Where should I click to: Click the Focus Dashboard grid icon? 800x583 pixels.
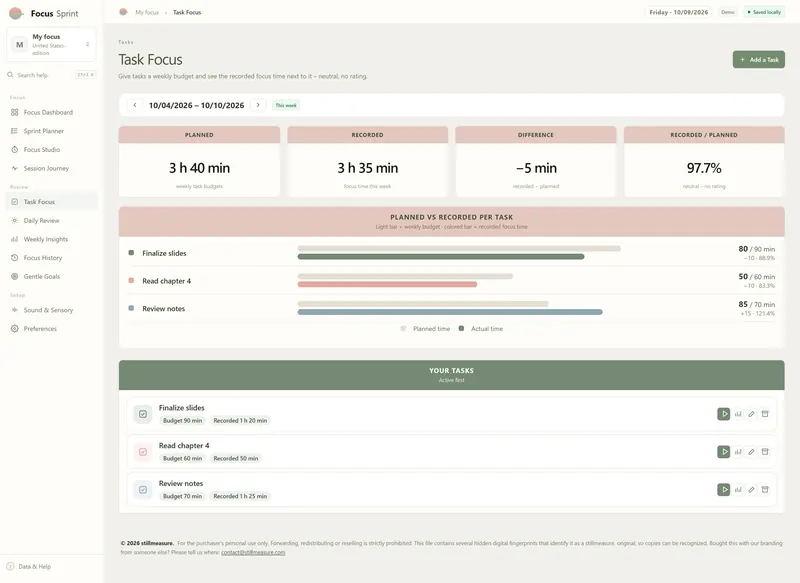pos(14,112)
